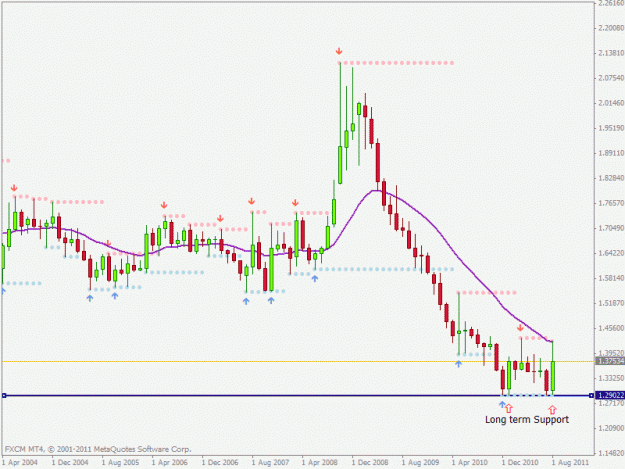Click the '1 Dec 2006' date label

click(220, 462)
